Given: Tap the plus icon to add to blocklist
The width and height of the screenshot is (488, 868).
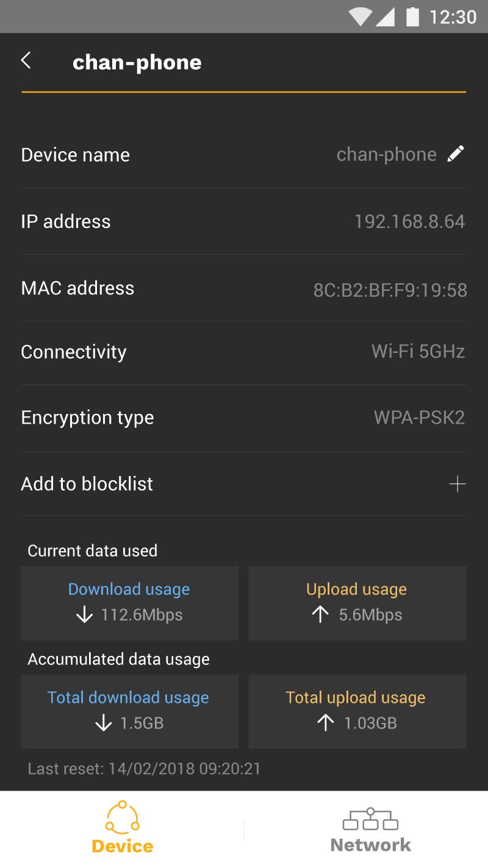Looking at the screenshot, I should 457,484.
